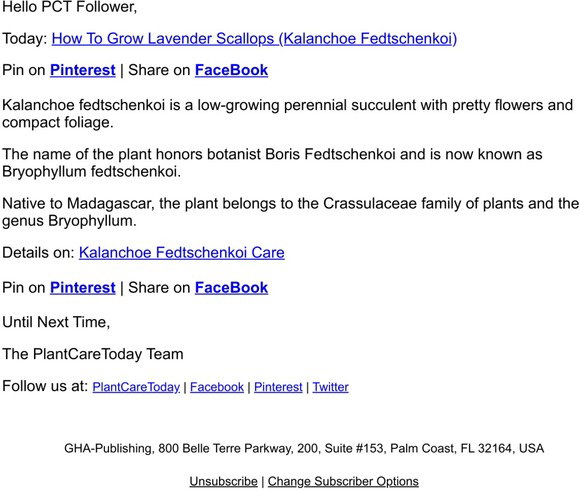Click the bold Pinterest link after the Details line

click(x=83, y=288)
